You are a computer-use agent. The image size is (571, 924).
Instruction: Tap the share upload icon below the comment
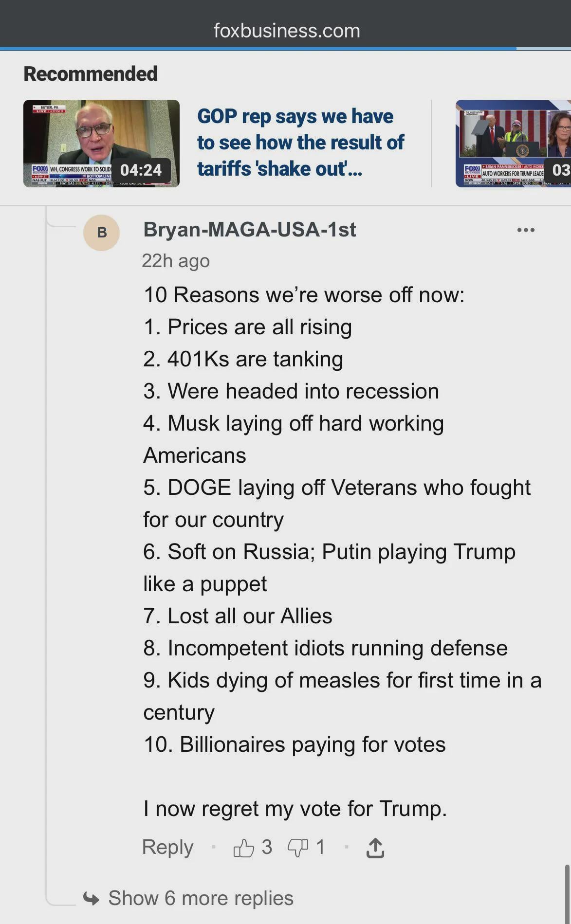tap(375, 848)
